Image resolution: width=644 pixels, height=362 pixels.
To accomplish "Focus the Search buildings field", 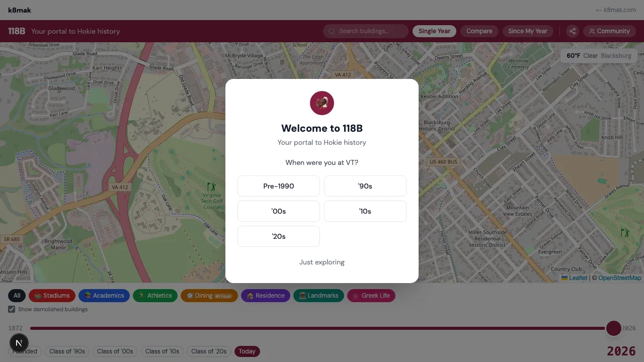I will pos(366,31).
